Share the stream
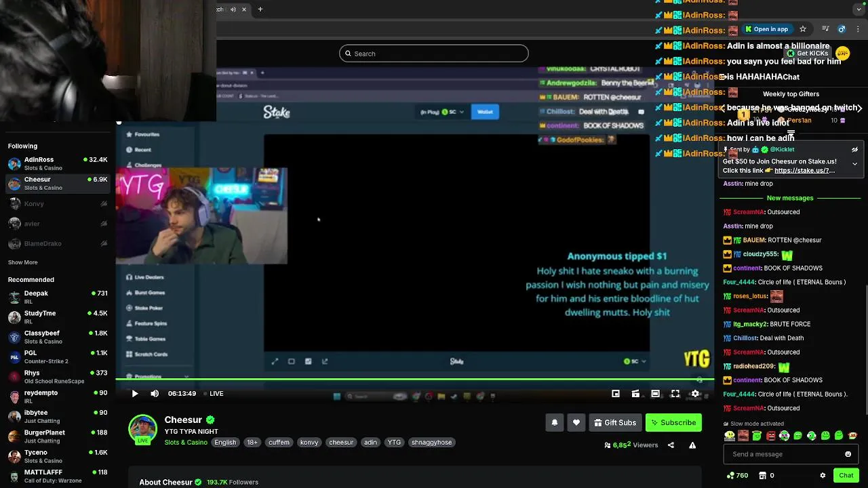Image resolution: width=868 pixels, height=488 pixels. click(671, 445)
